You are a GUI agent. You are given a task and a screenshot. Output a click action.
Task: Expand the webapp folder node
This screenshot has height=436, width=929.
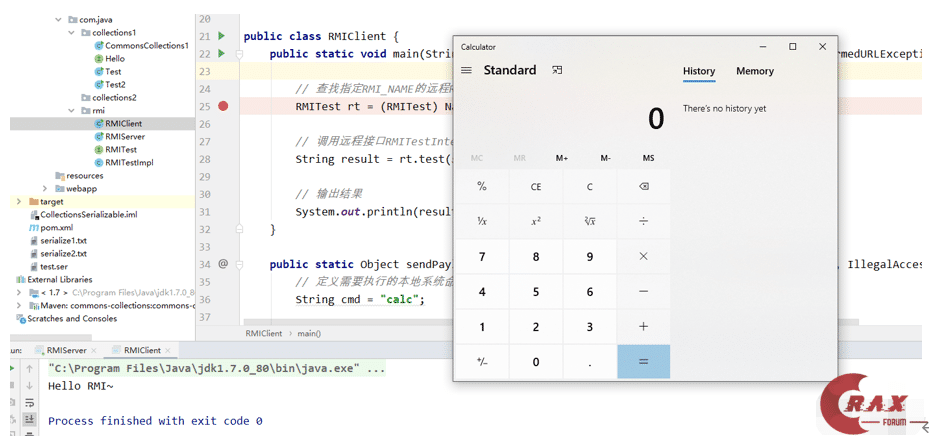45,188
